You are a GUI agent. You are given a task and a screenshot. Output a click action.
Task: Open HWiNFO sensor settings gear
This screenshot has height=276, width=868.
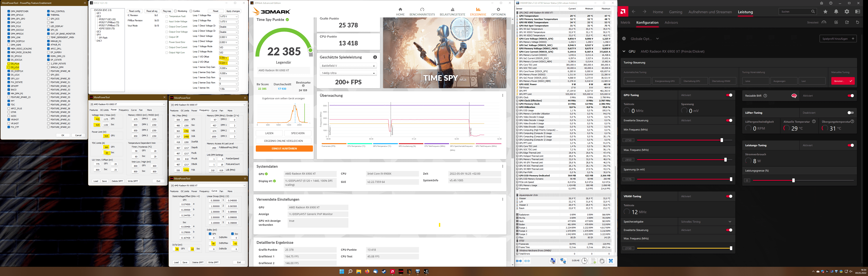click(x=602, y=261)
